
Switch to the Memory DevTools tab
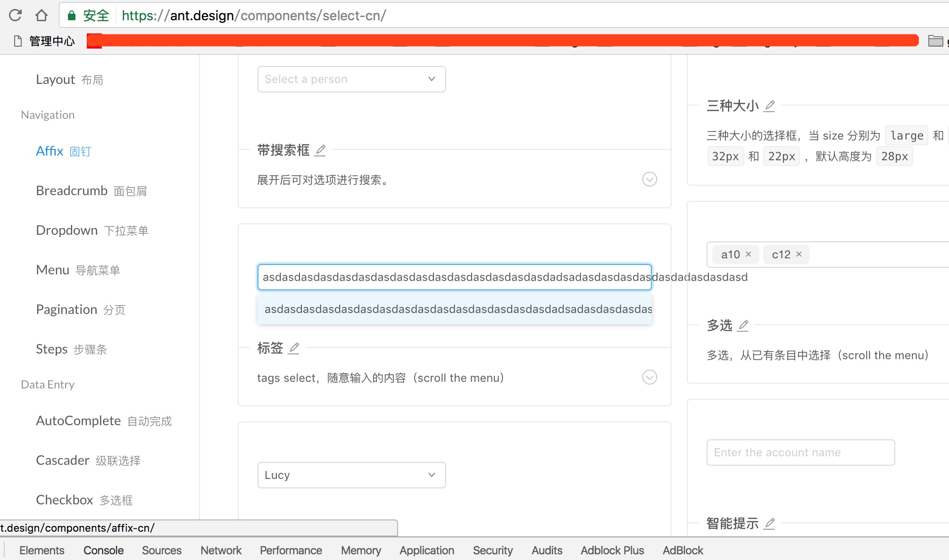[361, 550]
